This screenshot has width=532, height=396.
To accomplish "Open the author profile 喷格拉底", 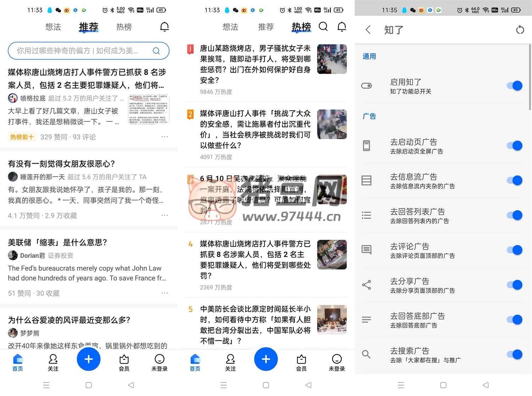I will point(33,98).
